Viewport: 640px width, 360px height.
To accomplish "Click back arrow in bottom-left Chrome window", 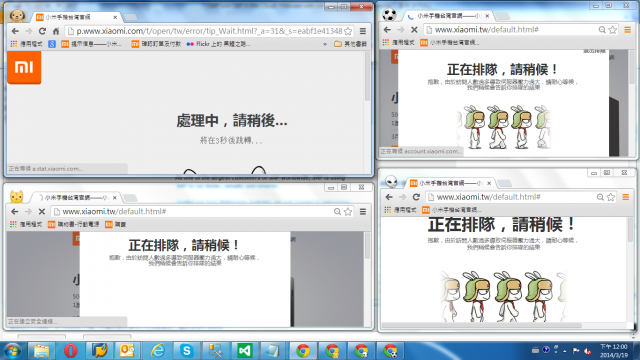I will [15, 211].
